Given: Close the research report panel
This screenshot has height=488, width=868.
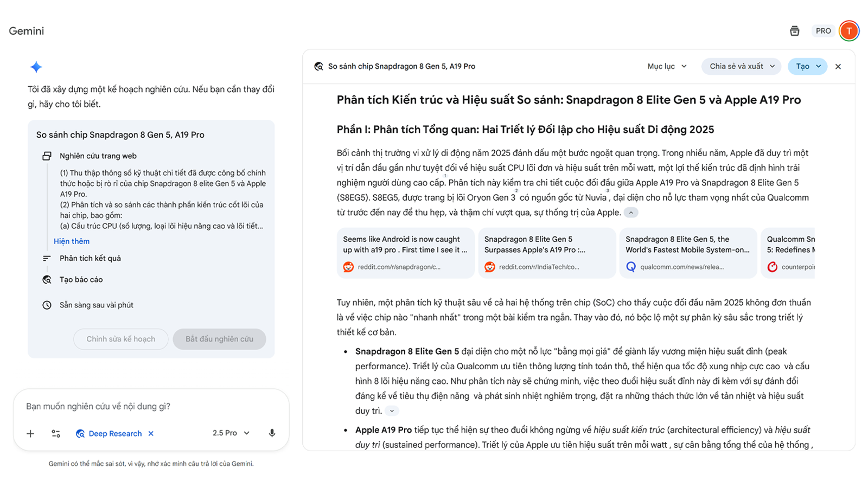Looking at the screenshot, I should 838,67.
